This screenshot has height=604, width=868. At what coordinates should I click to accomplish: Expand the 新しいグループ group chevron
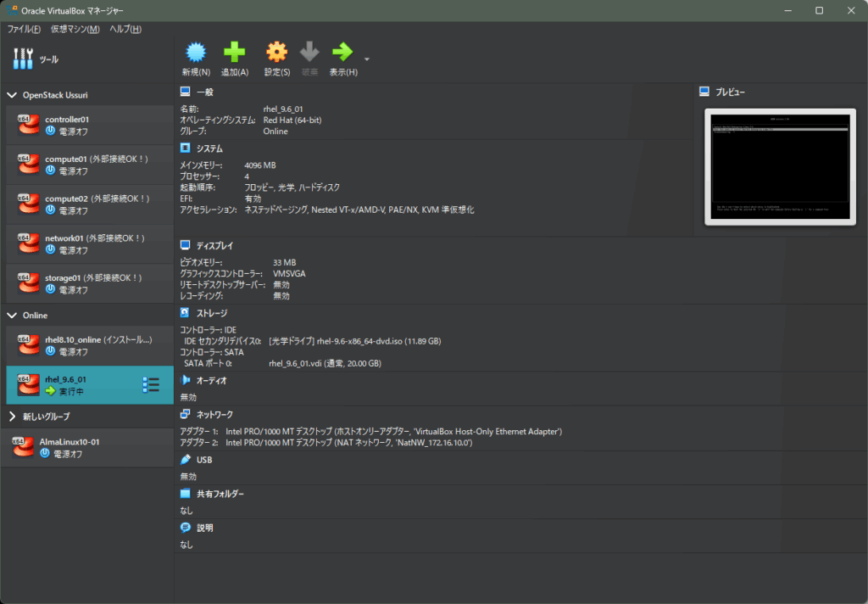tap(12, 417)
